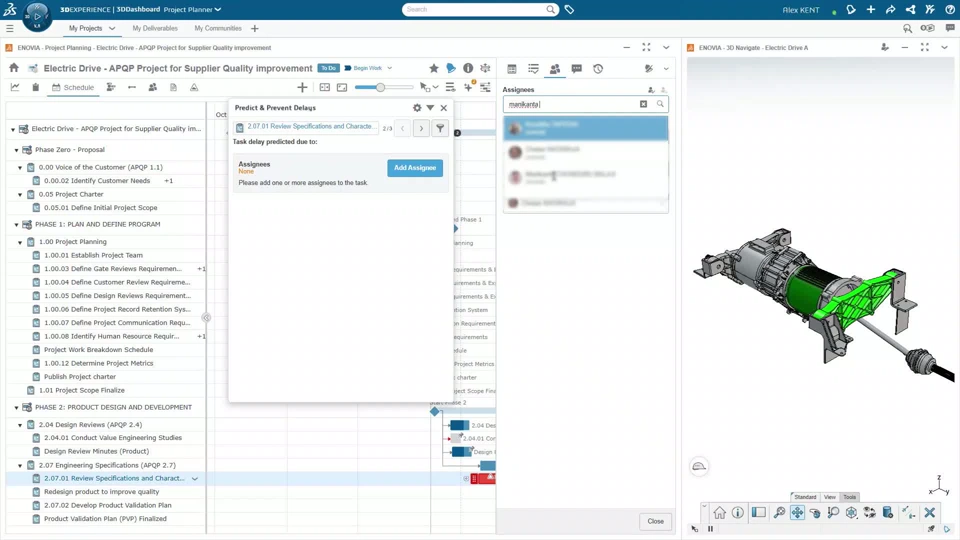Click the Gantt zoom slider handle
Viewport: 960px width, 540px height.
coord(380,88)
